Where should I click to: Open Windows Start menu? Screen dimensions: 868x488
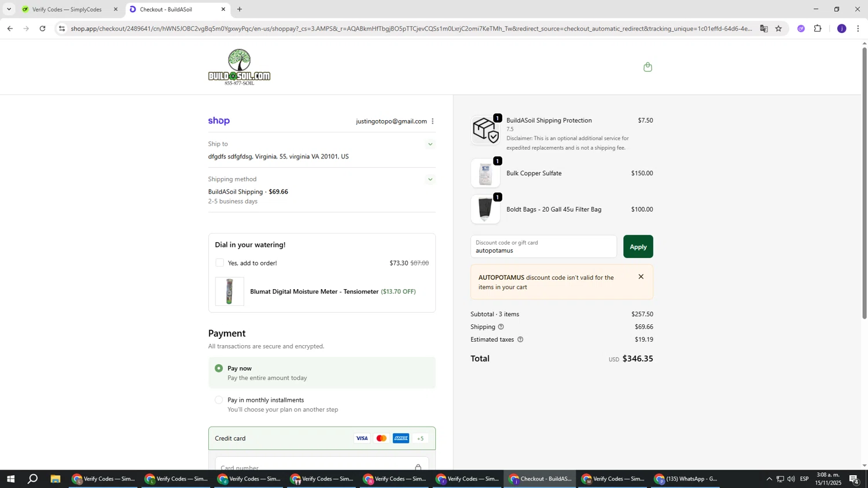coord(10,479)
